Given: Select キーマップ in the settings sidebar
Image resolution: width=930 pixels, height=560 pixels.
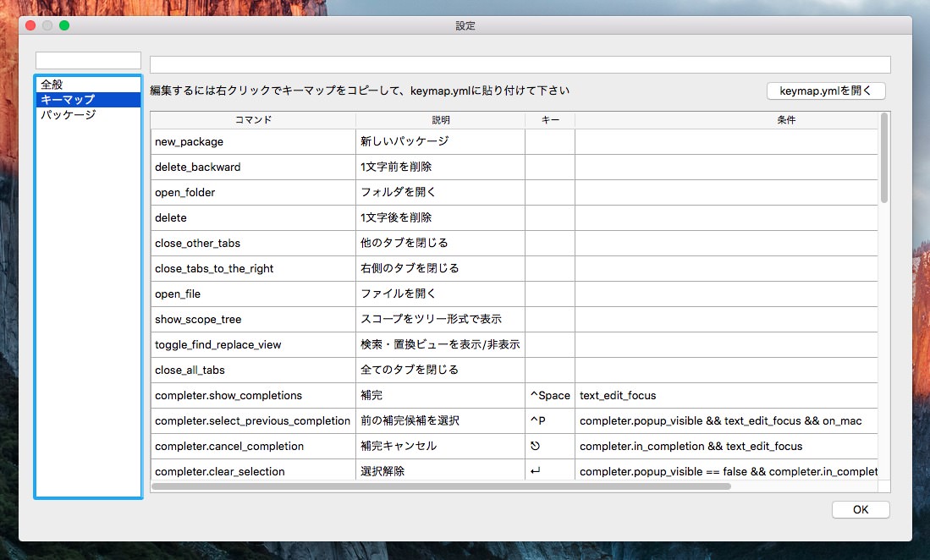Looking at the screenshot, I should coord(68,100).
